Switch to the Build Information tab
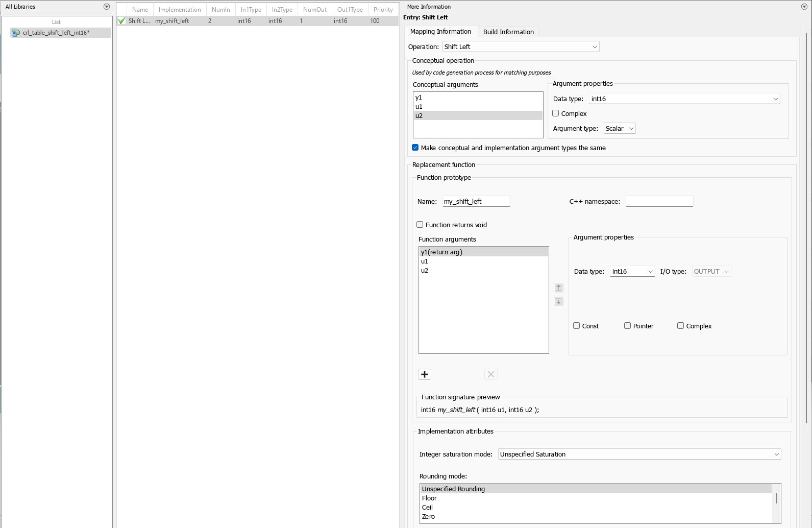 pyautogui.click(x=508, y=32)
